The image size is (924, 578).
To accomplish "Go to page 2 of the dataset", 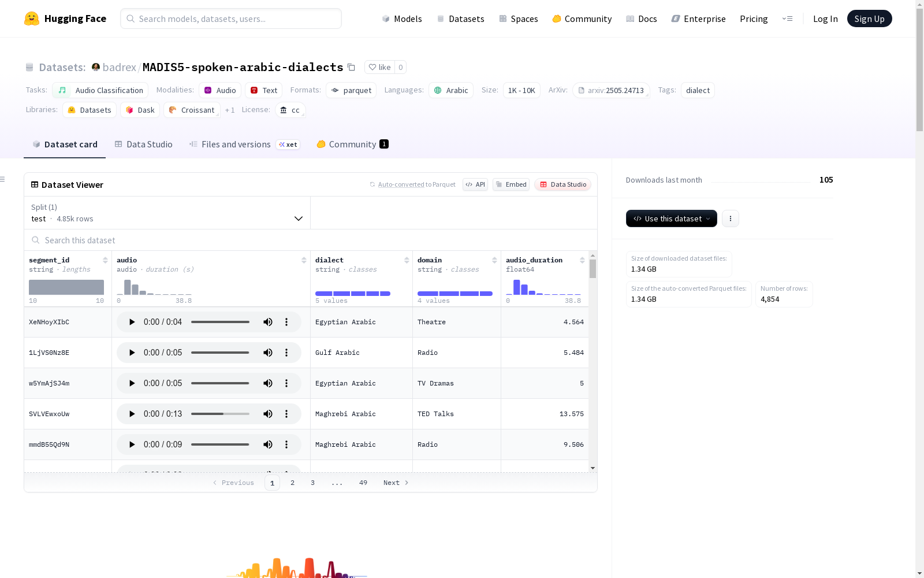I will (x=293, y=483).
